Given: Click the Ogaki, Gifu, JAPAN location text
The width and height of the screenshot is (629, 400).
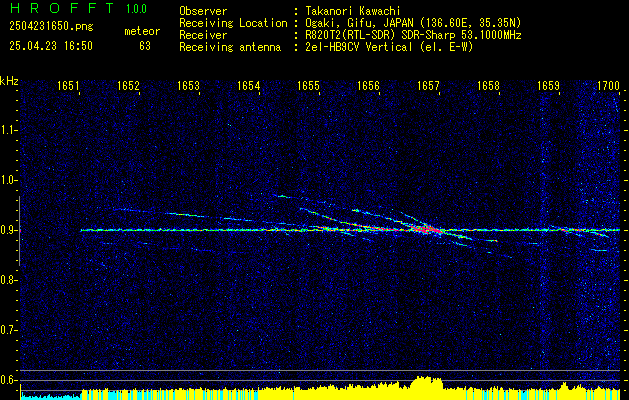Looking at the screenshot, I should (x=413, y=23).
